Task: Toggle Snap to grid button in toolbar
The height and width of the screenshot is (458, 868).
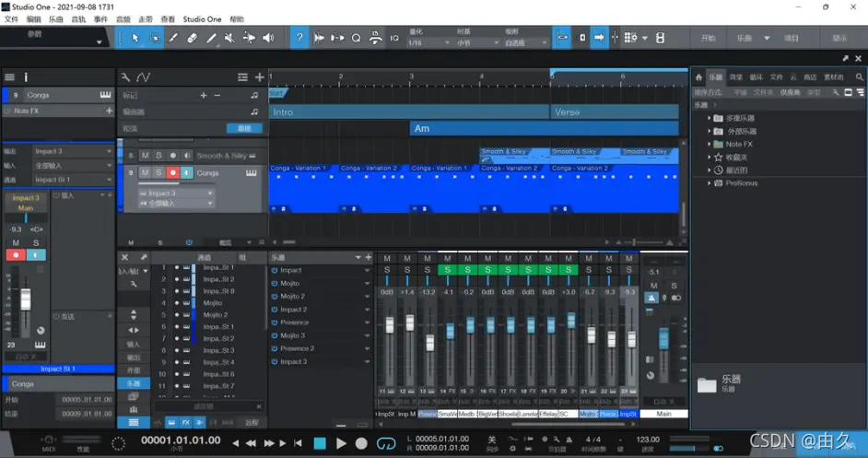Action: point(562,38)
